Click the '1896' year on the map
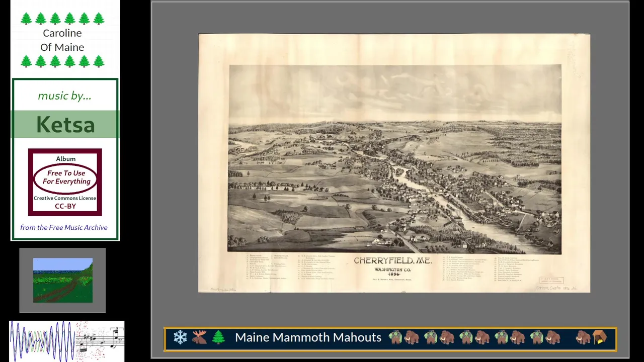Image resolution: width=644 pixels, height=362 pixels. [x=393, y=275]
